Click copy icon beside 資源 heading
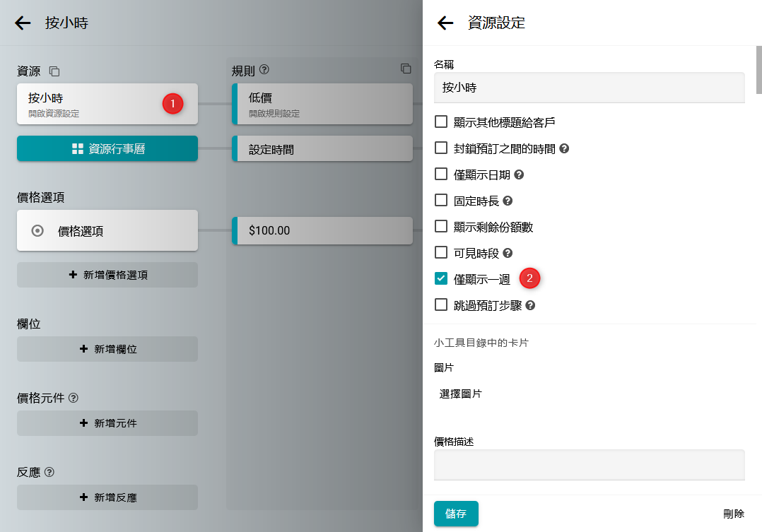Viewport: 762px width, 532px height. click(54, 71)
